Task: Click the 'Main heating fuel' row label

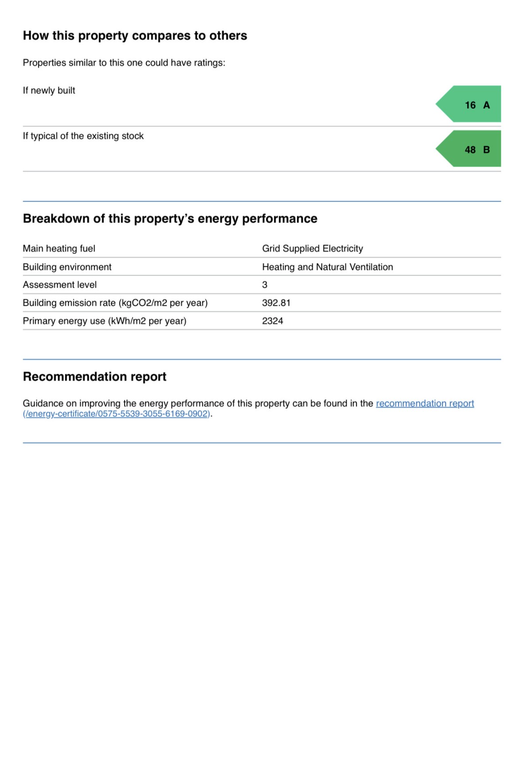Action: pyautogui.click(x=59, y=248)
